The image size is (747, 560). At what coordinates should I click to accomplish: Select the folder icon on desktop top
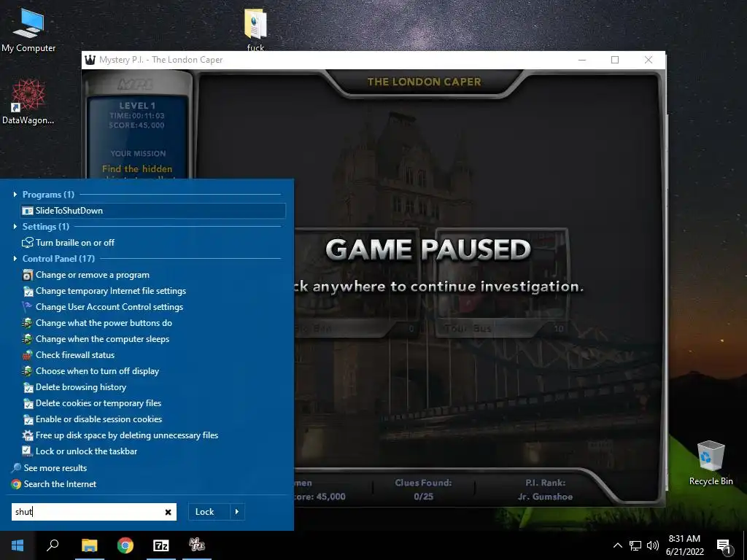(255, 28)
